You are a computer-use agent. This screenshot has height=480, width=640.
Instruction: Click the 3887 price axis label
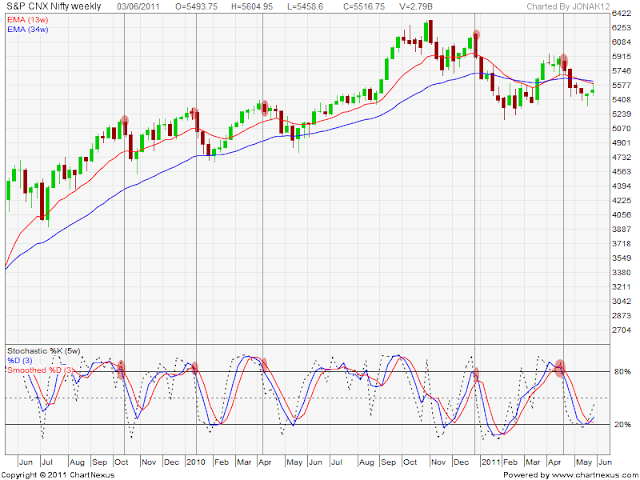622,229
